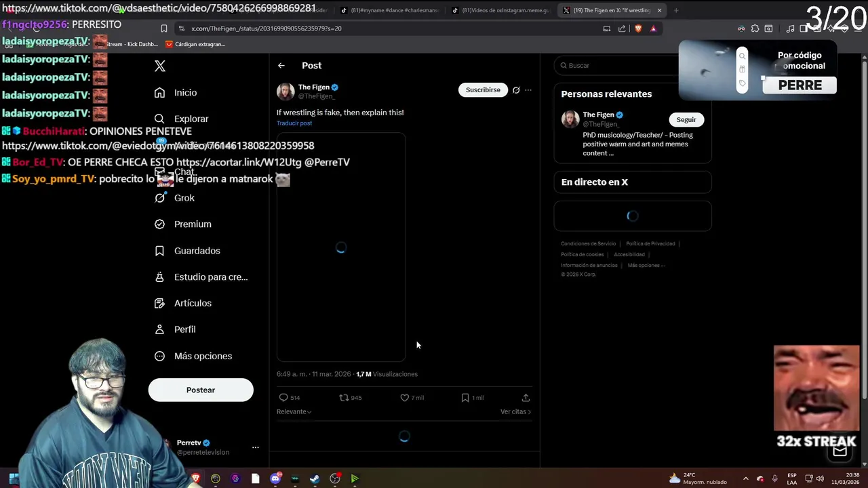Click the share icon in the address bar

[622, 28]
